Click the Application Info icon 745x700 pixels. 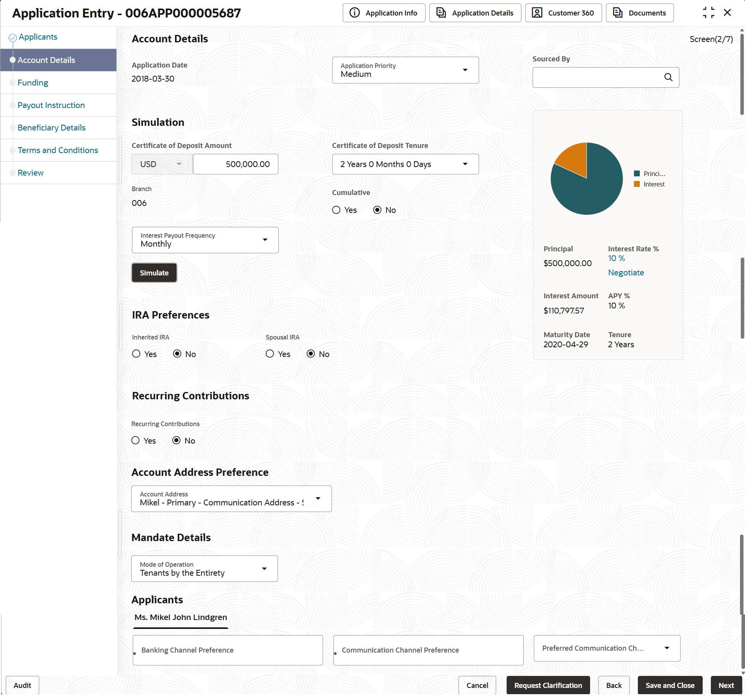tap(354, 13)
